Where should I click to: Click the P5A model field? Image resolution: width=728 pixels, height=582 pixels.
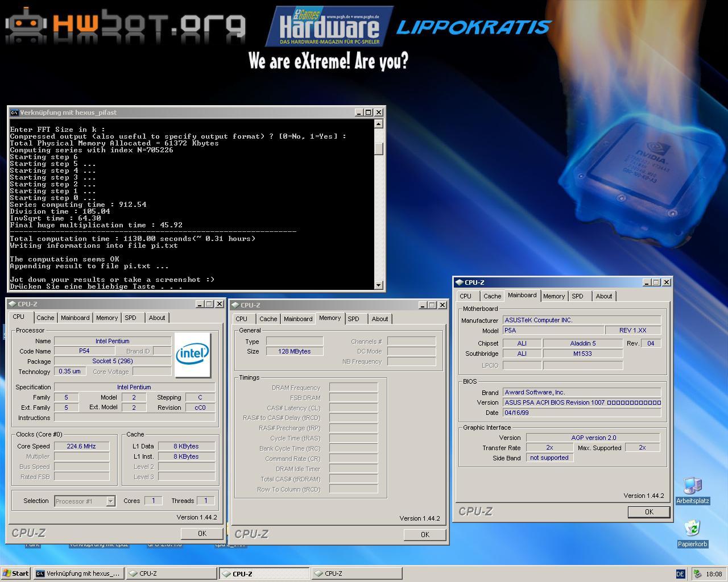[553, 331]
